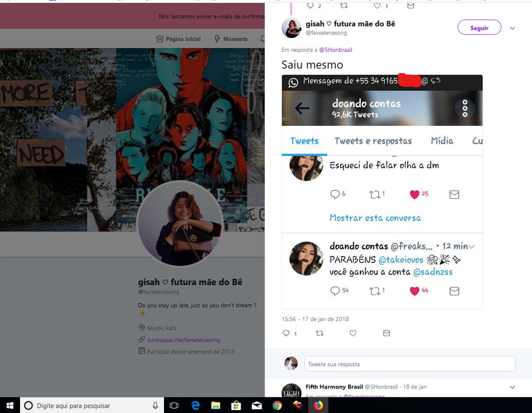Open File Explorer from the taskbar
The image size is (532, 413).
coord(215,405)
